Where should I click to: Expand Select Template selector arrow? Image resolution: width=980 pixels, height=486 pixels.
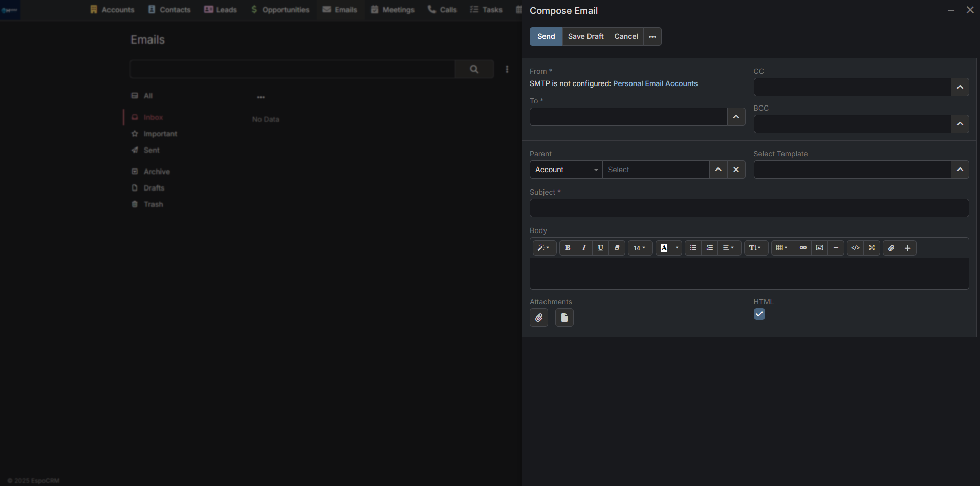(x=960, y=170)
